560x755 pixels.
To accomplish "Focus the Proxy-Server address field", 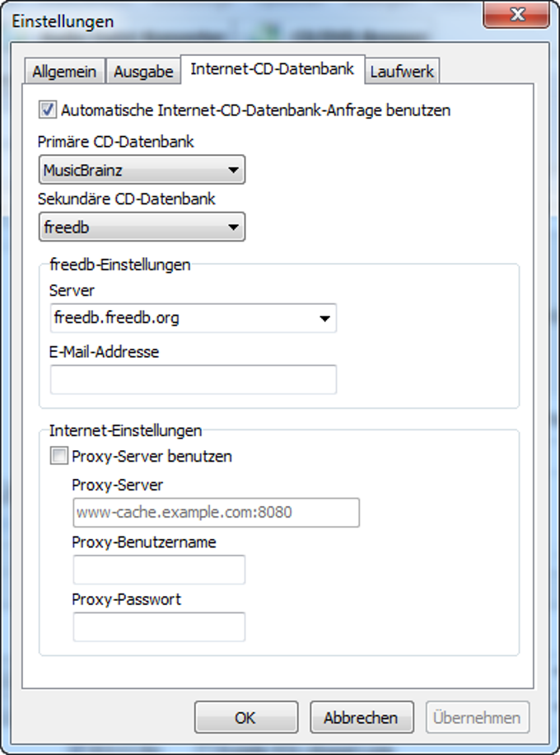I will pyautogui.click(x=216, y=513).
